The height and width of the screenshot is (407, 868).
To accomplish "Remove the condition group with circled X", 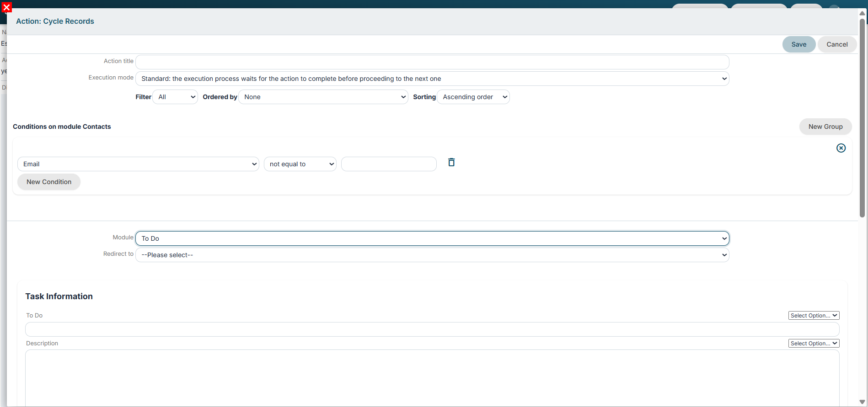I will coord(841,148).
